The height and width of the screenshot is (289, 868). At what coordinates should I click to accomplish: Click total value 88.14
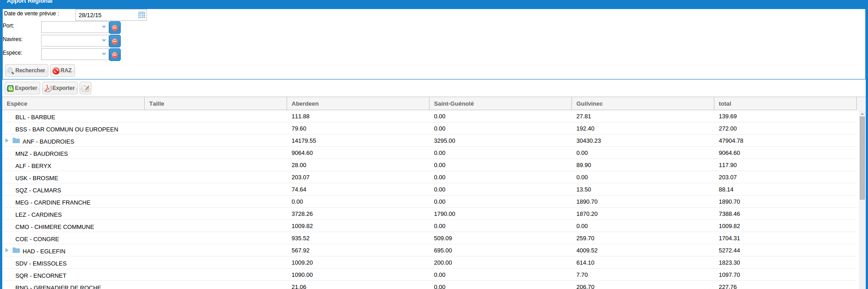(x=726, y=190)
